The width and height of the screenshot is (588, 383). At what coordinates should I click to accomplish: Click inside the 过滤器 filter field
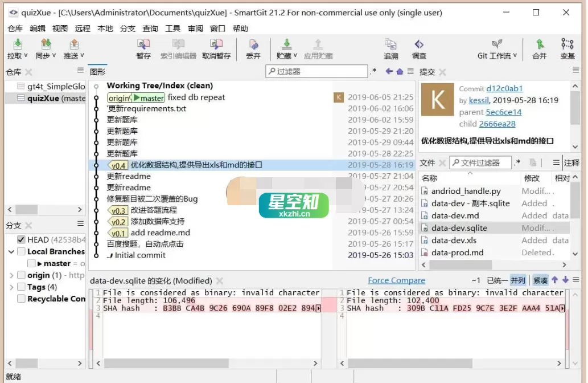tap(316, 71)
